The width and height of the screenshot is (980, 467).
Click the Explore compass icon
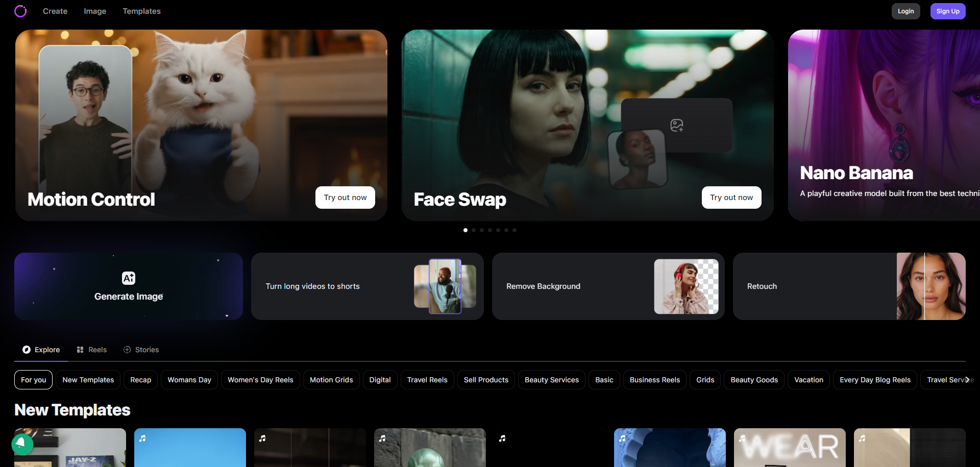(x=27, y=350)
